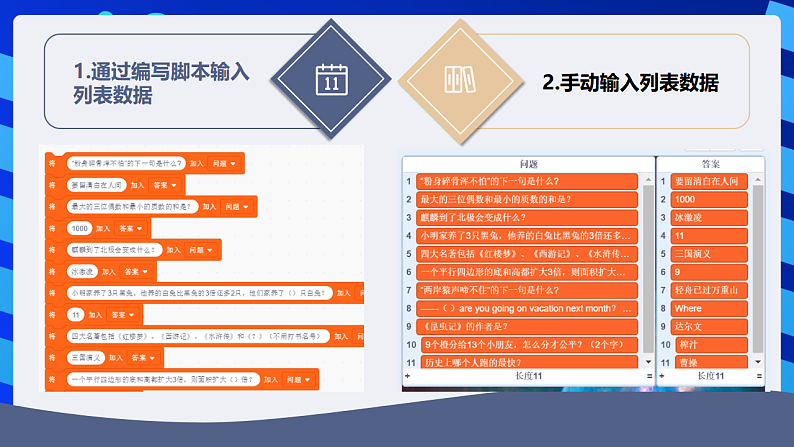Click the plus icon under the 问题 list
This screenshot has height=447, width=794.
tap(407, 375)
